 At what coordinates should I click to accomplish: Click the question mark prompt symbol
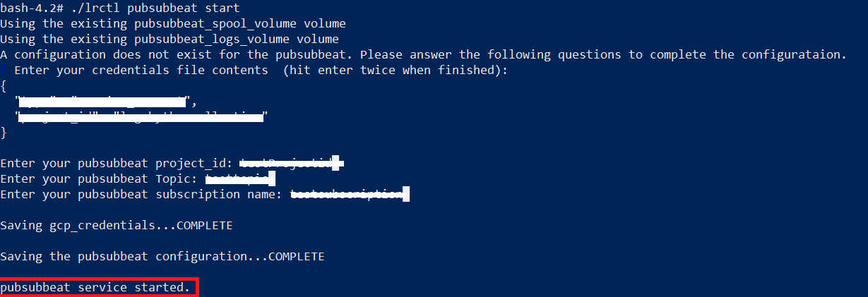[x=4, y=70]
